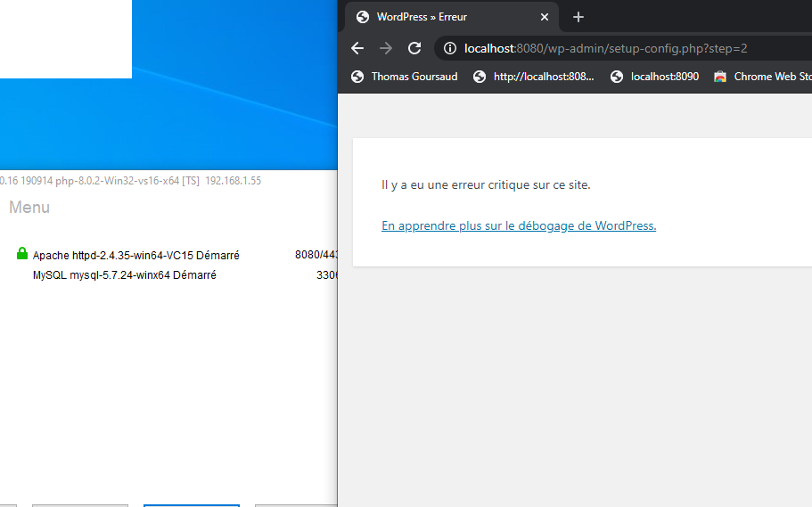Click Chrome Web Store bookmark icon

(x=720, y=77)
